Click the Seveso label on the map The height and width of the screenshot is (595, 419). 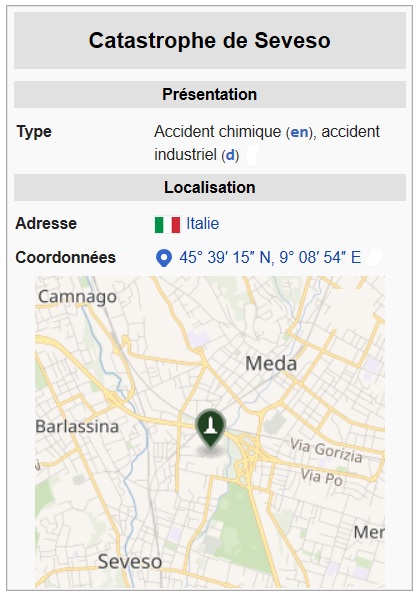click(130, 562)
